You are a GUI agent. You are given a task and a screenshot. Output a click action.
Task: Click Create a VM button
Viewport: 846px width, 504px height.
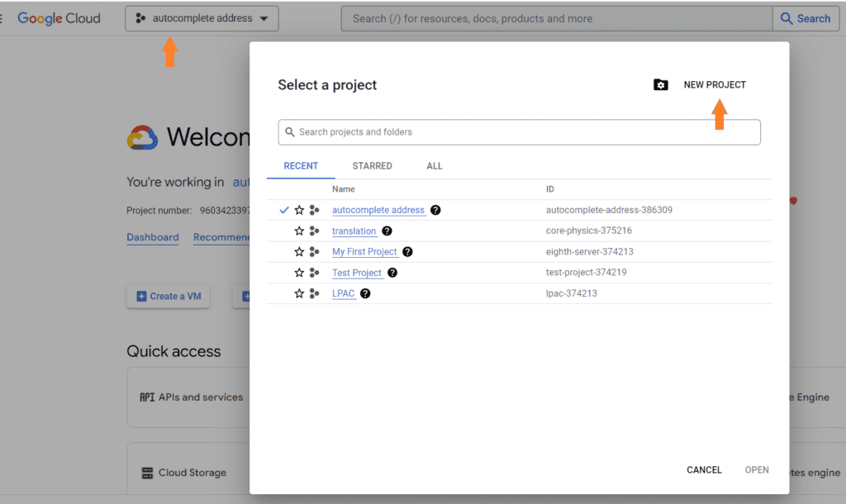click(x=169, y=297)
